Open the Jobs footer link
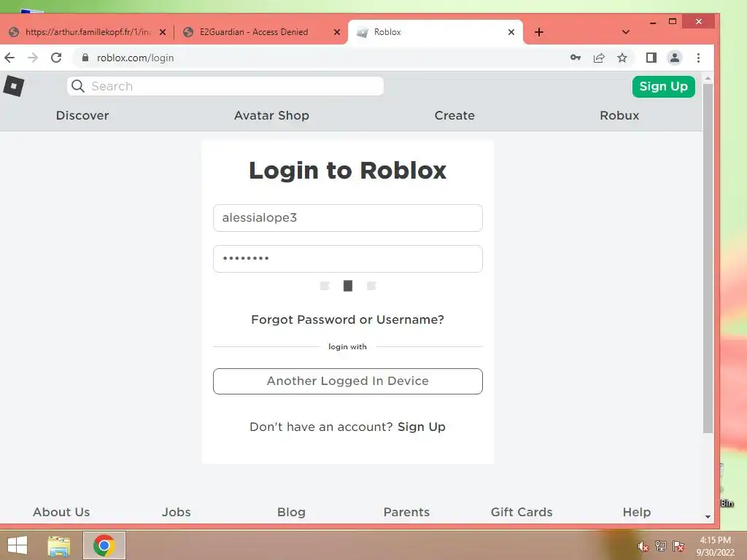The height and width of the screenshot is (560, 747). tap(177, 512)
